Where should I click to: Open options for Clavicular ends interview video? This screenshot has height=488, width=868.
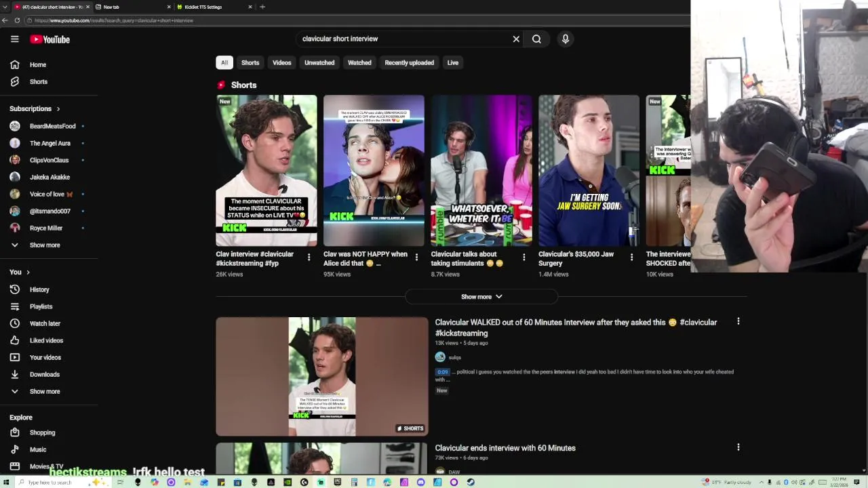[x=738, y=447]
